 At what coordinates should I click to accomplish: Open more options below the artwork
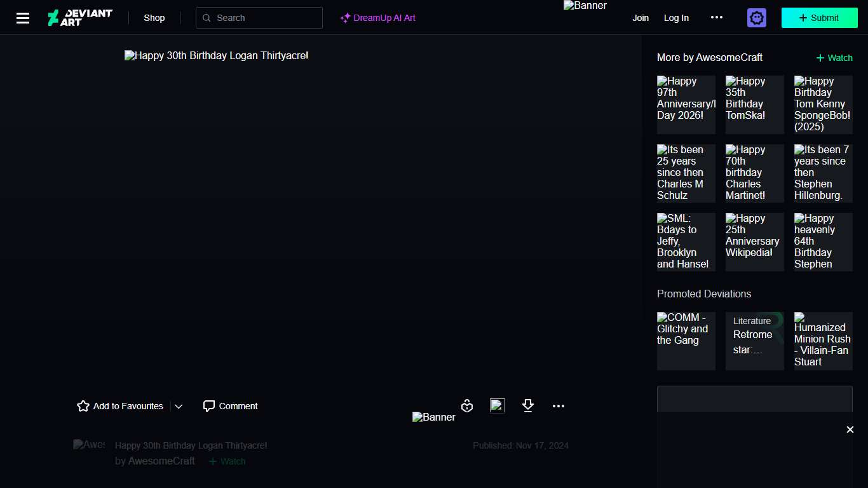pos(558,406)
